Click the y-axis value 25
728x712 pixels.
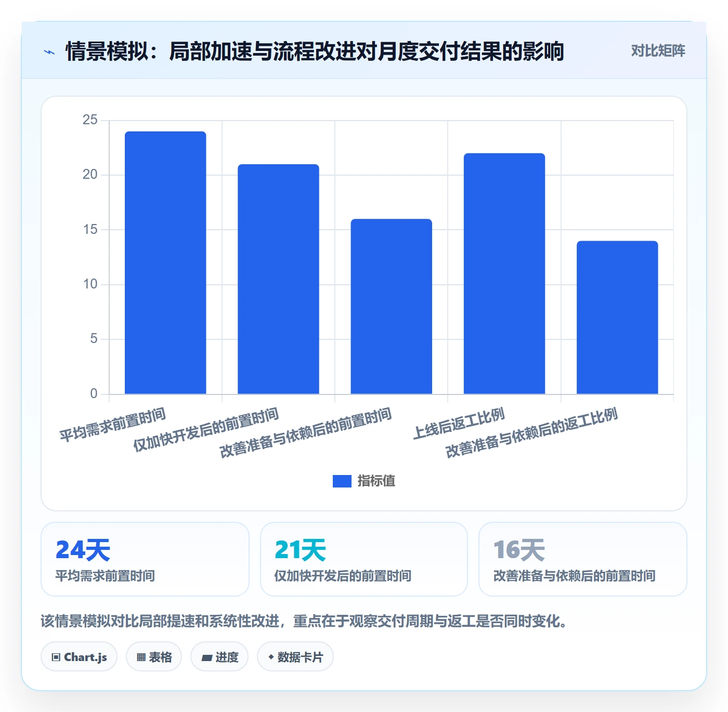point(90,120)
